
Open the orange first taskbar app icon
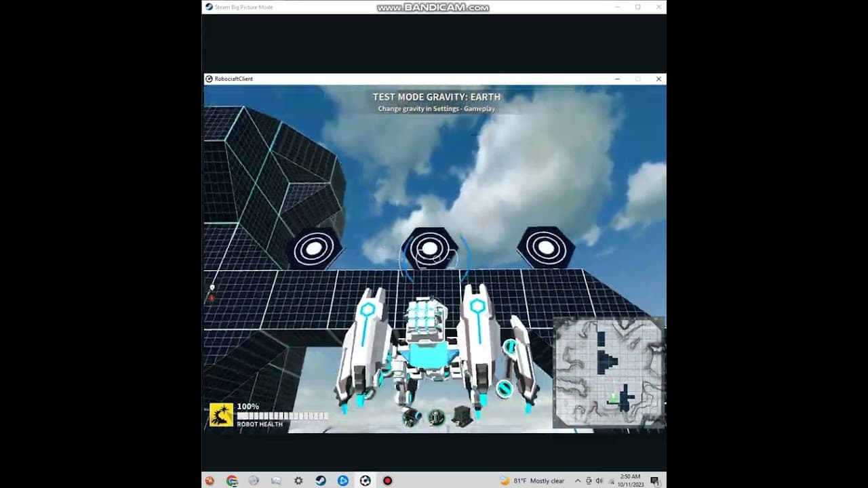pyautogui.click(x=210, y=481)
